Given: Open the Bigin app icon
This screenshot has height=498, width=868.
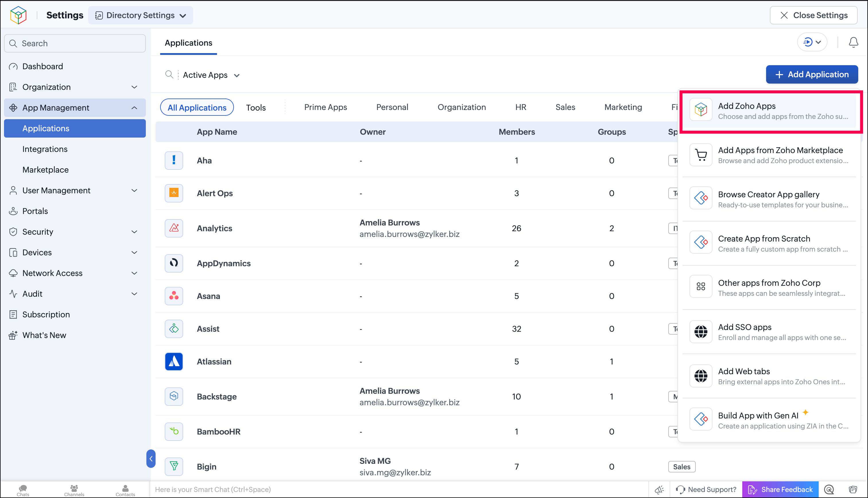Looking at the screenshot, I should [x=174, y=466].
